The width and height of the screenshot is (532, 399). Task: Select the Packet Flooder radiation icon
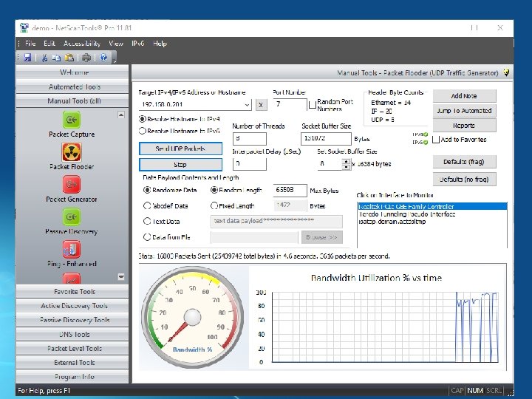pos(72,151)
